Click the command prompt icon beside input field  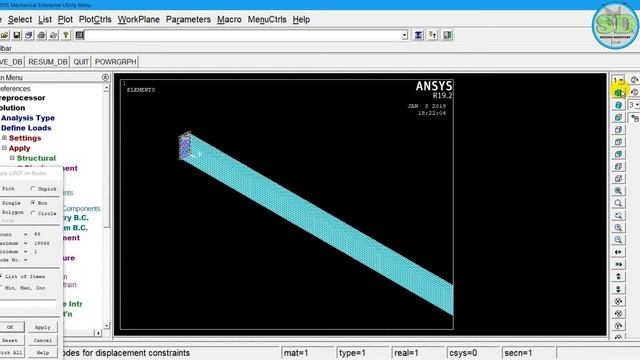coord(80,35)
